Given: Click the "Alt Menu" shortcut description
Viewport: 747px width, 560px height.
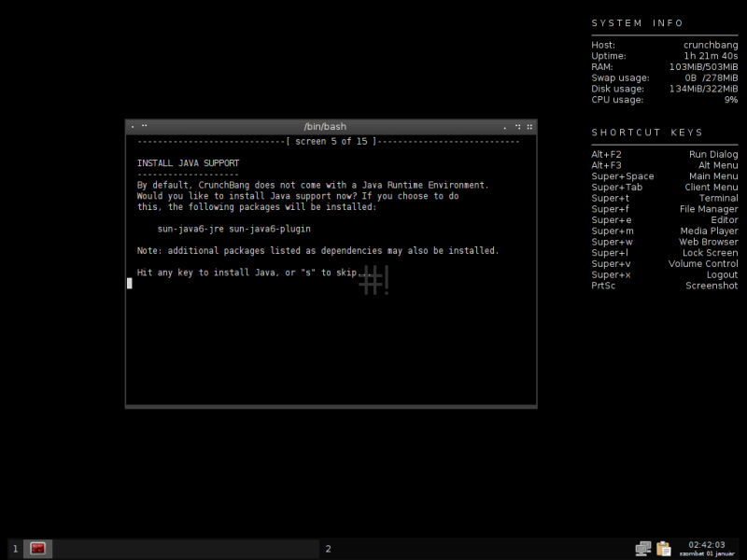Looking at the screenshot, I should (x=718, y=165).
